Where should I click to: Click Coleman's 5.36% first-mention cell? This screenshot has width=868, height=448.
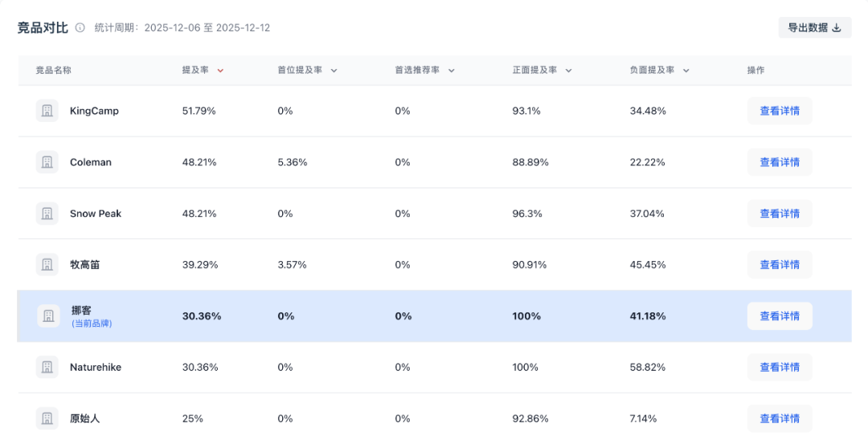[293, 162]
